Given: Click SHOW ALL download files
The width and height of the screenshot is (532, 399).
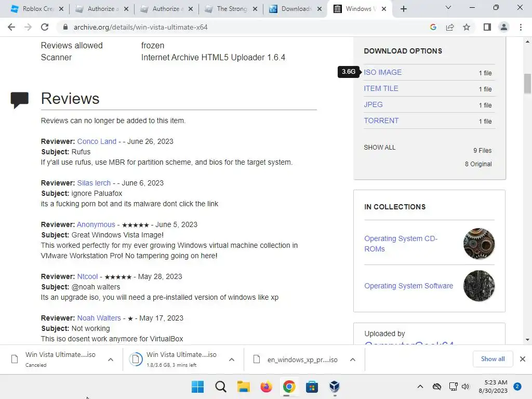Looking at the screenshot, I should [x=380, y=147].
